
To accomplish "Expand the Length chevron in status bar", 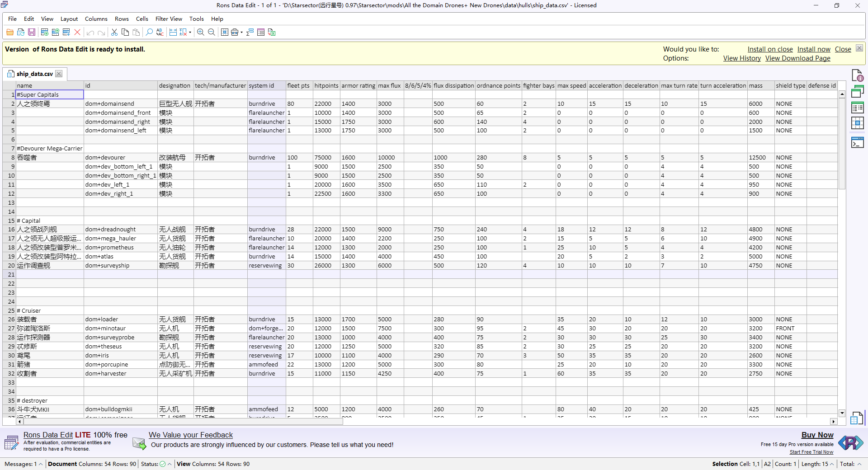I will 831,464.
